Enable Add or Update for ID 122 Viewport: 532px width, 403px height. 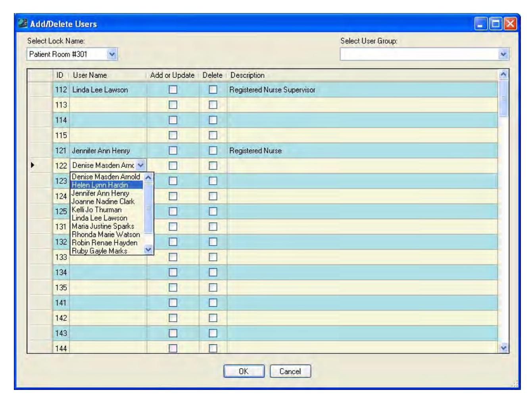point(173,166)
